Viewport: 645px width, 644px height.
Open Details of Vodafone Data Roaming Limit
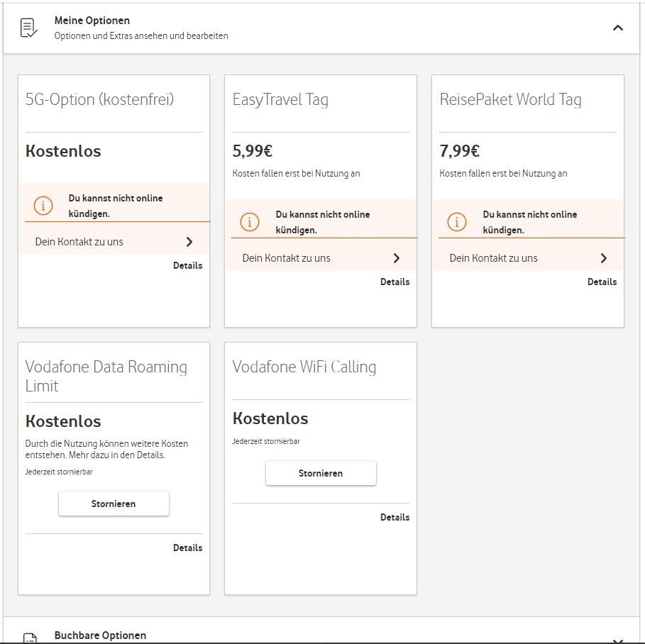pyautogui.click(x=187, y=548)
